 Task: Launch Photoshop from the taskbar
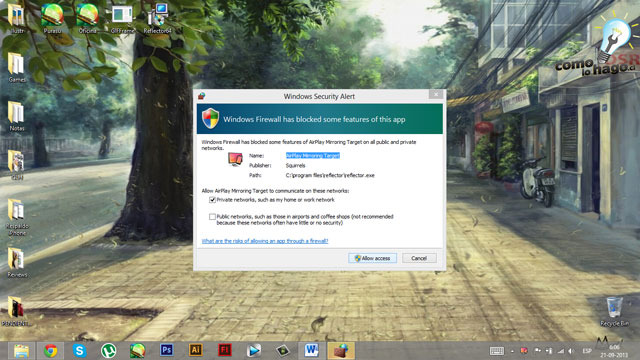pyautogui.click(x=167, y=350)
